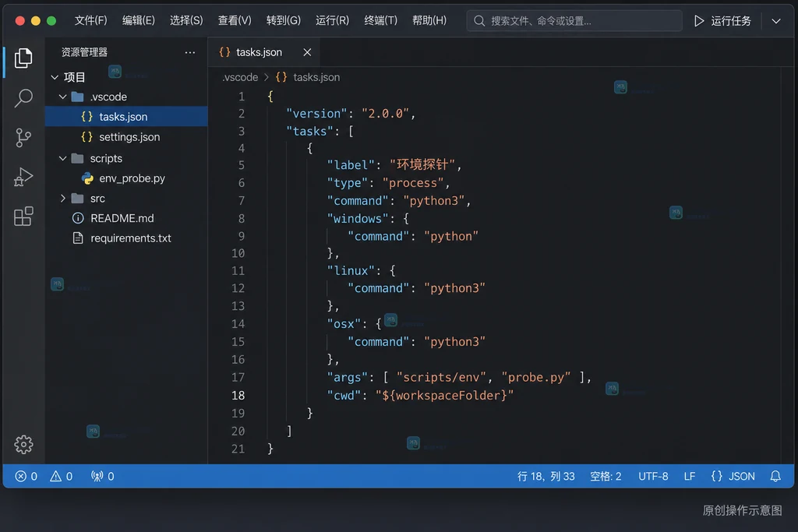Viewport: 798px width, 532px height.
Task: Click the folder icon of scripts
Action: coord(77,158)
